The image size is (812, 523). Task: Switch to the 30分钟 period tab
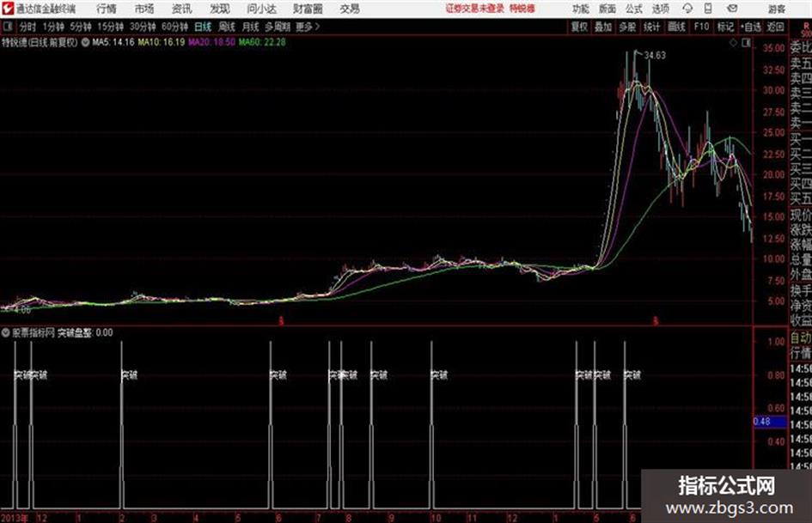143,27
